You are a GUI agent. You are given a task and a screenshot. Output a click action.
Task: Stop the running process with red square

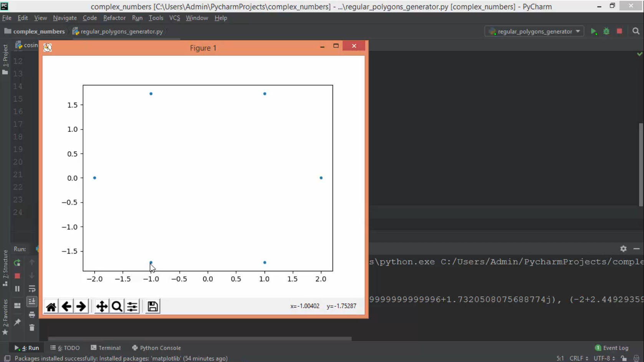[x=619, y=31]
